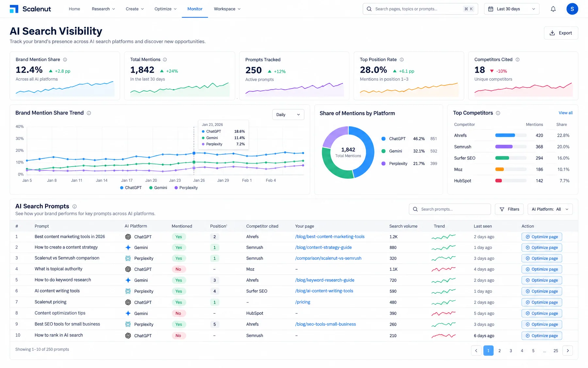The width and height of the screenshot is (588, 368).
Task: Open the Daily interval dropdown
Action: [x=288, y=114]
